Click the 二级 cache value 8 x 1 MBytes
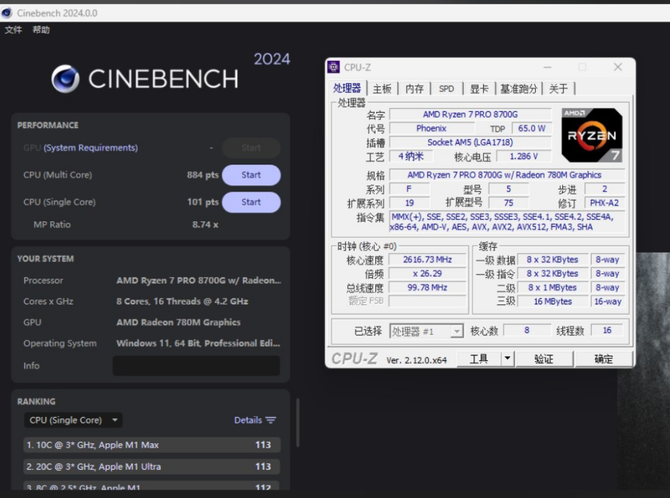The height and width of the screenshot is (498, 670). click(x=552, y=288)
